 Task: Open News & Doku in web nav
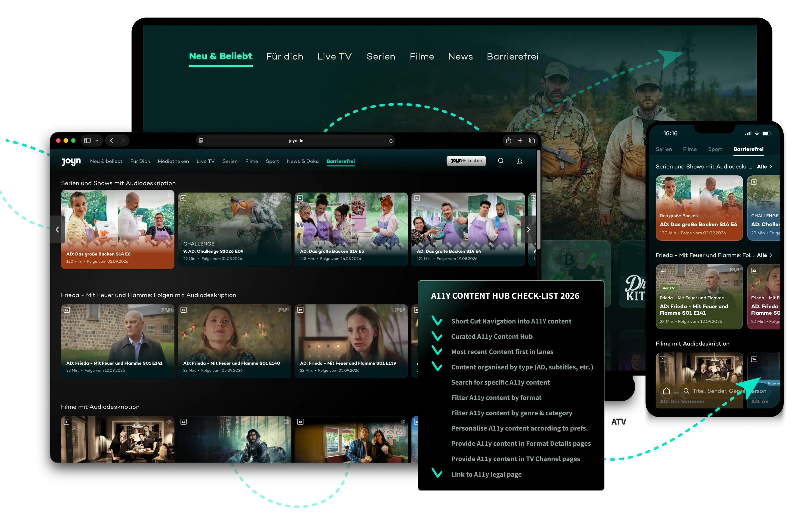click(x=303, y=161)
